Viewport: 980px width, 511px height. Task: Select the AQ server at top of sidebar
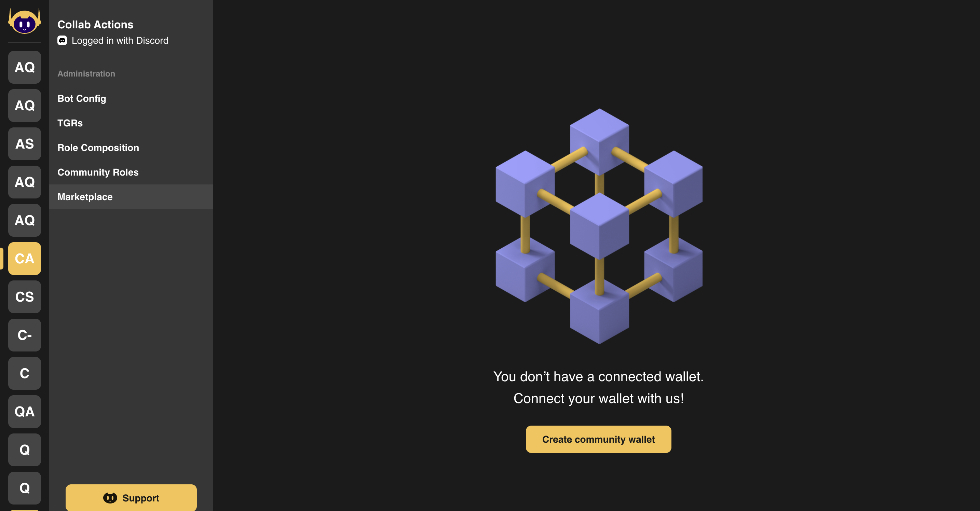point(25,67)
